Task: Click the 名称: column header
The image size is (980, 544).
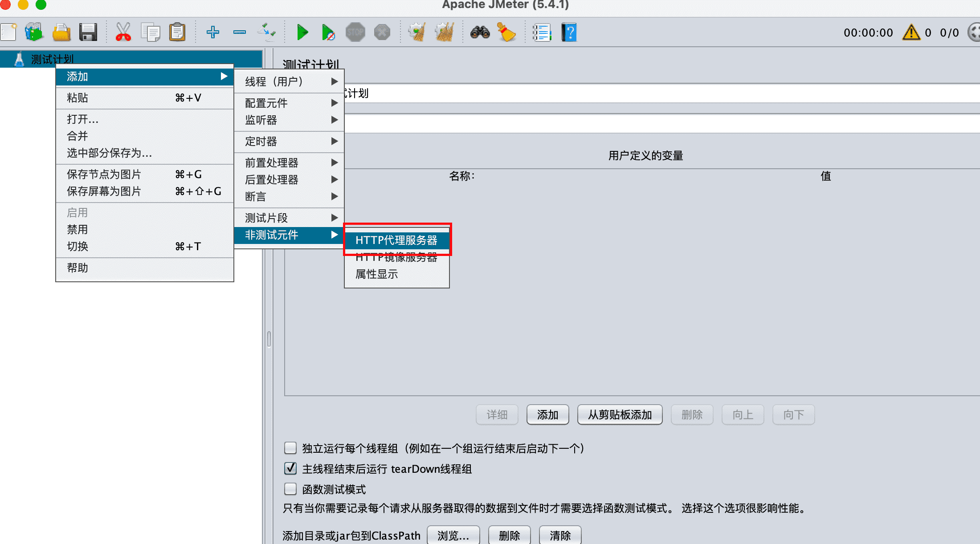Action: pyautogui.click(x=461, y=176)
